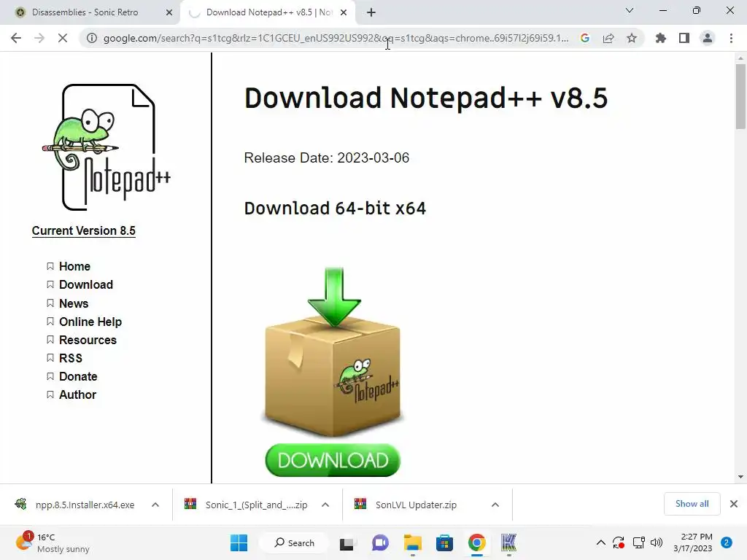The width and height of the screenshot is (747, 560).
Task: Click the taskbar Search box
Action: coord(294,542)
